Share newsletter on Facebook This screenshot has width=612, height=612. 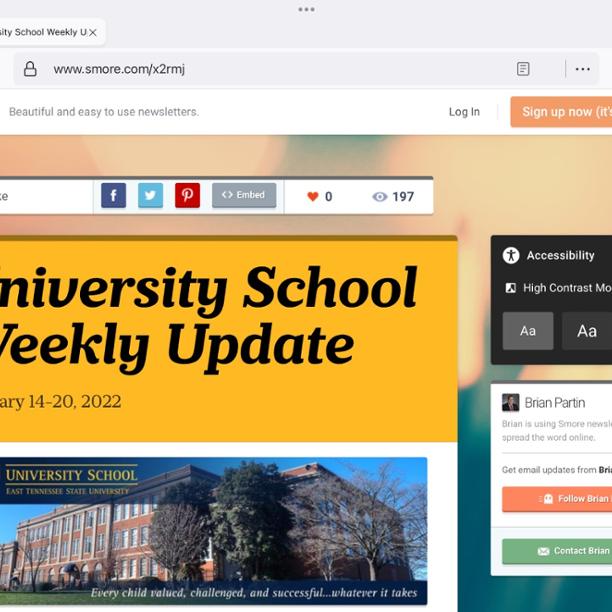tap(113, 196)
